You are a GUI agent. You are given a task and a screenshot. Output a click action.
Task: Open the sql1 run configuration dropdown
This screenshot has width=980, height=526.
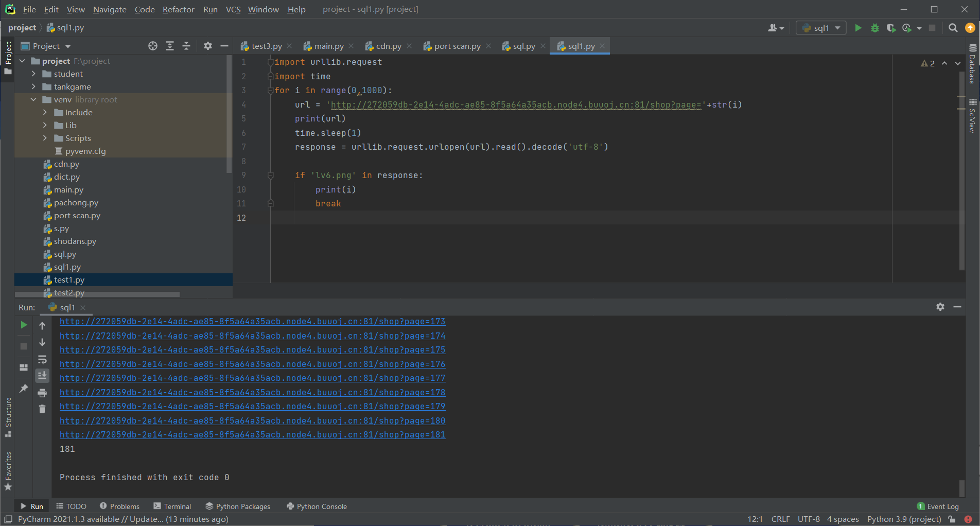pyautogui.click(x=821, y=28)
